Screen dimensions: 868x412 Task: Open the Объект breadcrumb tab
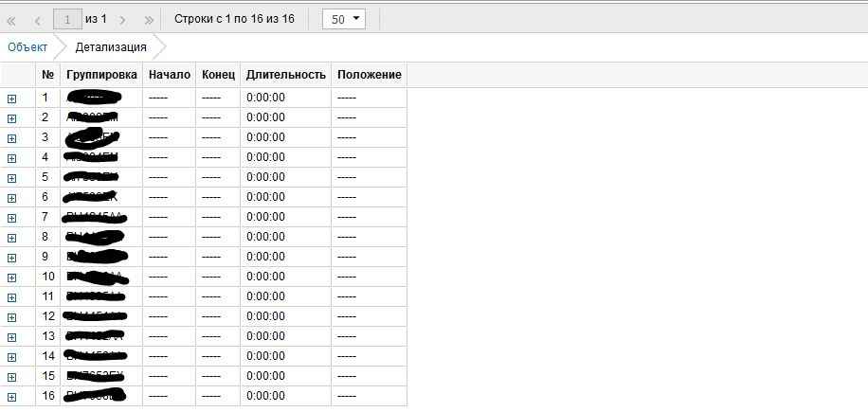click(x=27, y=46)
